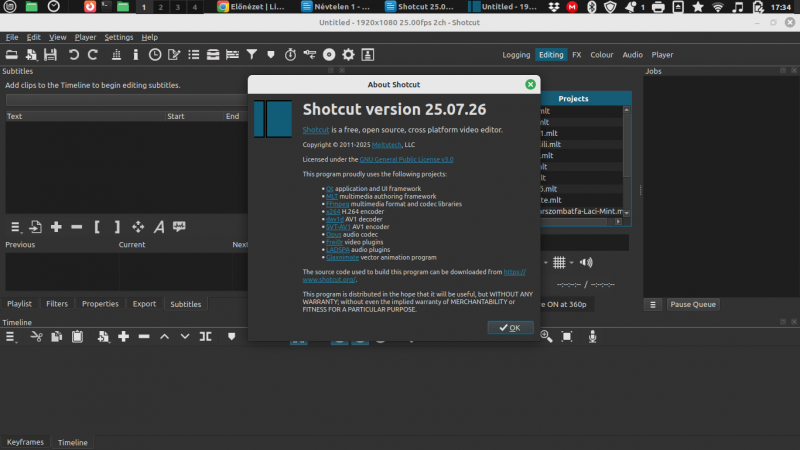Show the Jobs gear icon
Image resolution: width=800 pixels, height=450 pixels.
pos(348,55)
